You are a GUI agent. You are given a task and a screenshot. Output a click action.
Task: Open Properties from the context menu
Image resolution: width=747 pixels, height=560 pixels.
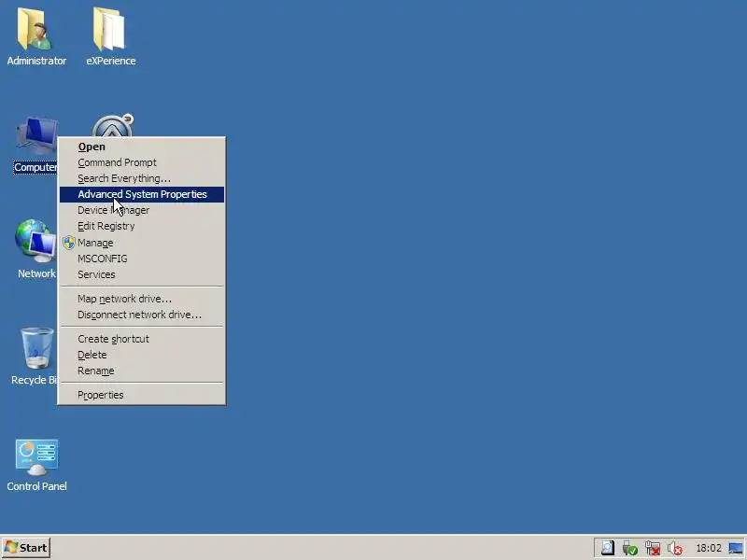(x=142, y=395)
